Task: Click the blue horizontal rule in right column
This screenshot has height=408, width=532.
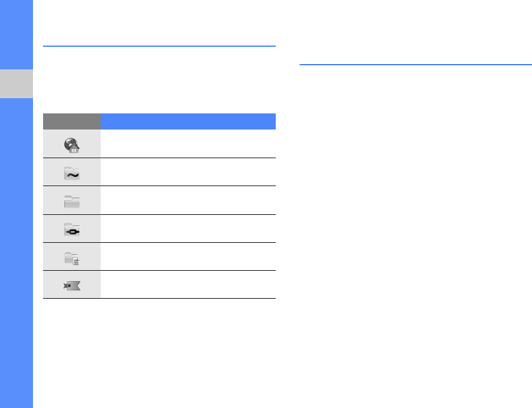Action: tap(415, 64)
